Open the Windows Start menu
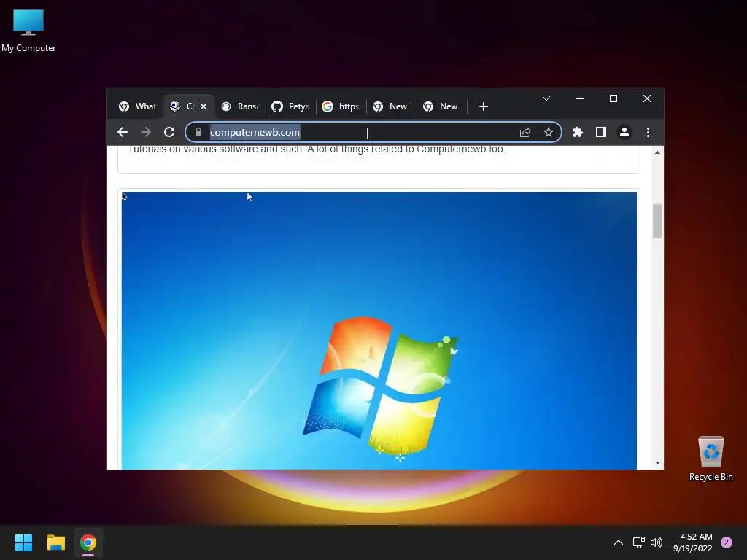 (23, 542)
